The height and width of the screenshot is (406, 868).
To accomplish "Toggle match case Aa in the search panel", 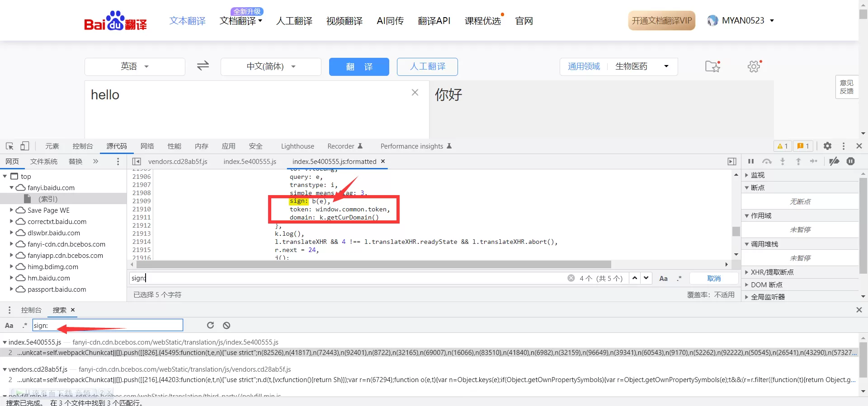I will tap(9, 325).
